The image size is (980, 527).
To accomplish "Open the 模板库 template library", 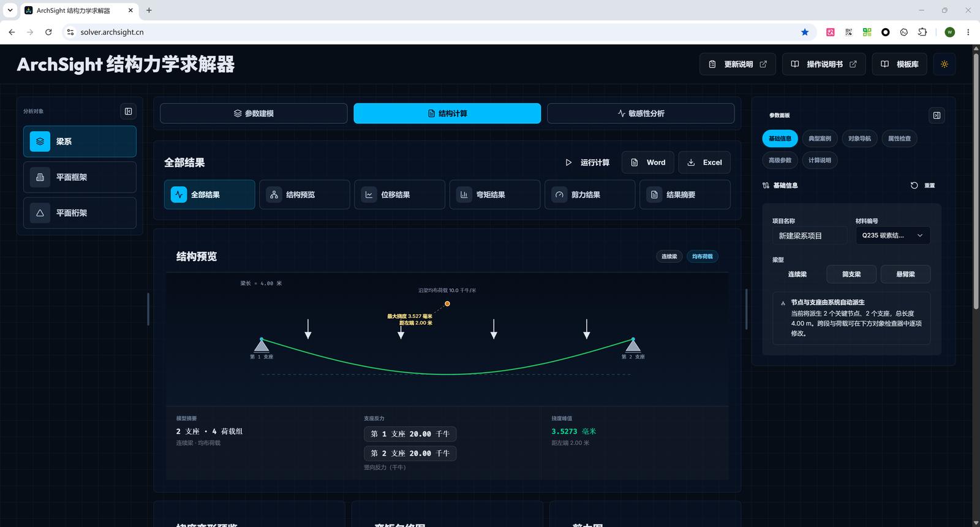I will pos(900,64).
